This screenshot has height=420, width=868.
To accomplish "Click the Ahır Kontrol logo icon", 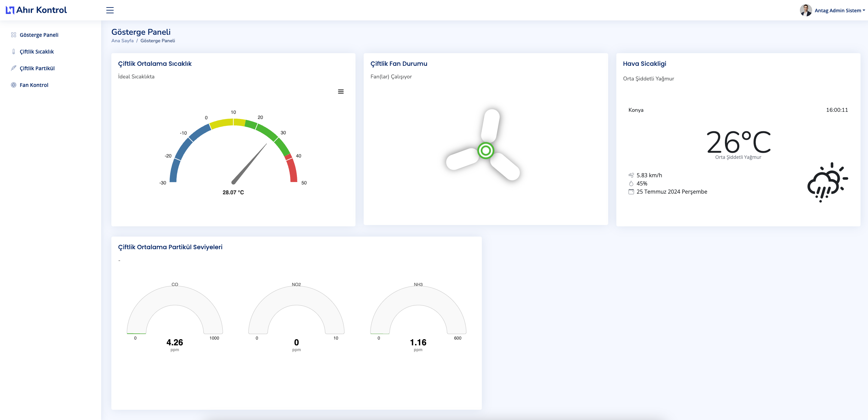I will [10, 10].
